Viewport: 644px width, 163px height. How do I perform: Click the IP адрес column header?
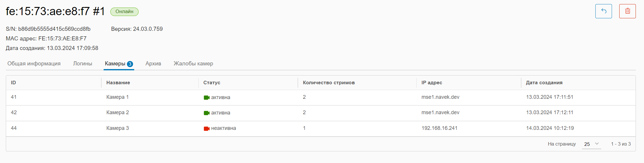[x=432, y=83]
